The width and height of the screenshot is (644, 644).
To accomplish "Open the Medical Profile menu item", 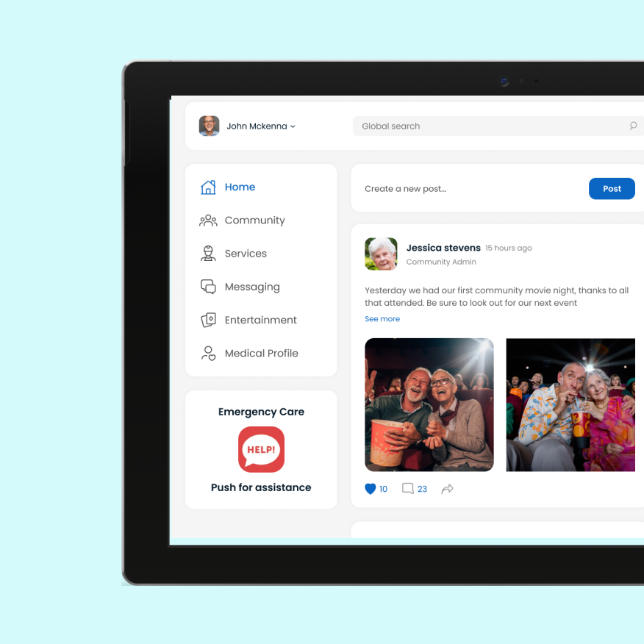I will coord(261,353).
